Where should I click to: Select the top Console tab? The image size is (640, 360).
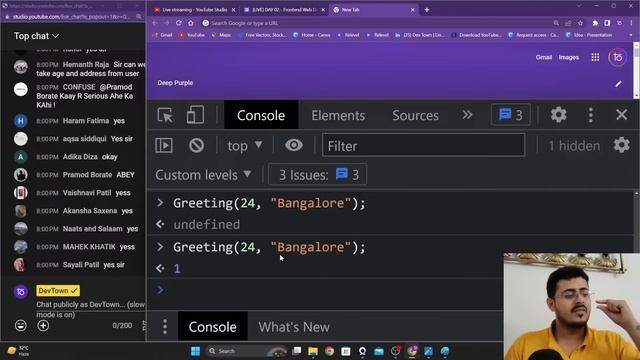point(261,115)
